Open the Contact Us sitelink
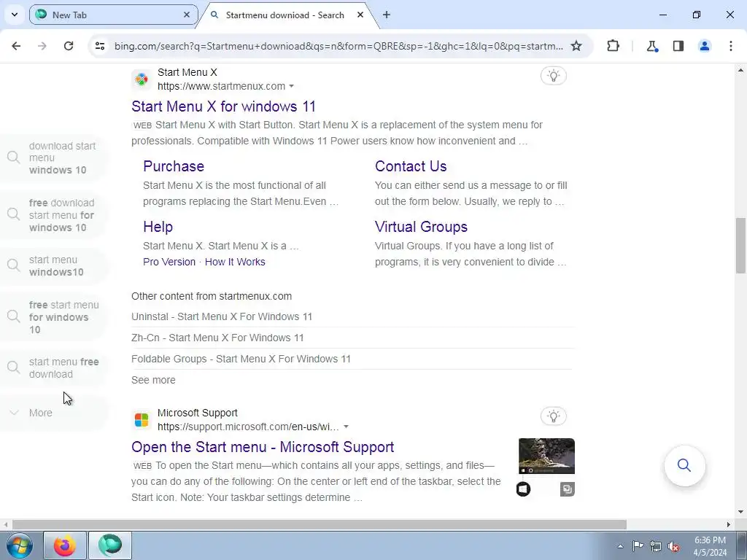Screen dimensions: 747x560 [411, 166]
